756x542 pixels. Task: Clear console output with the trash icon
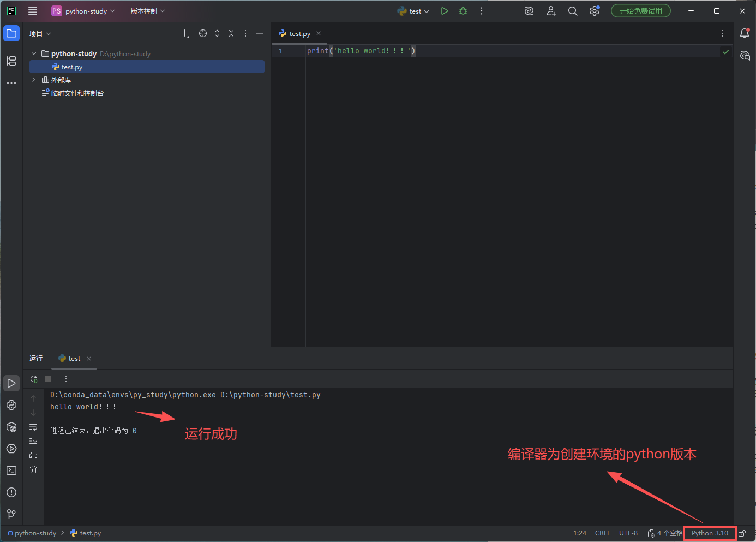coord(33,469)
